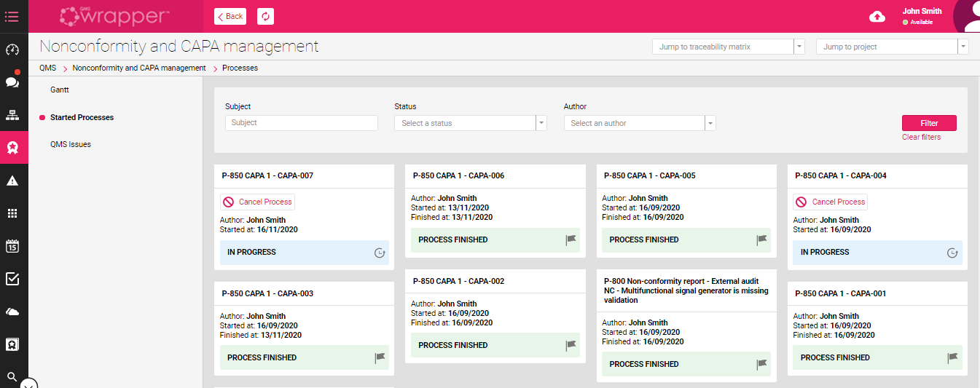
Task: Click the Subject text input field
Action: pos(301,123)
